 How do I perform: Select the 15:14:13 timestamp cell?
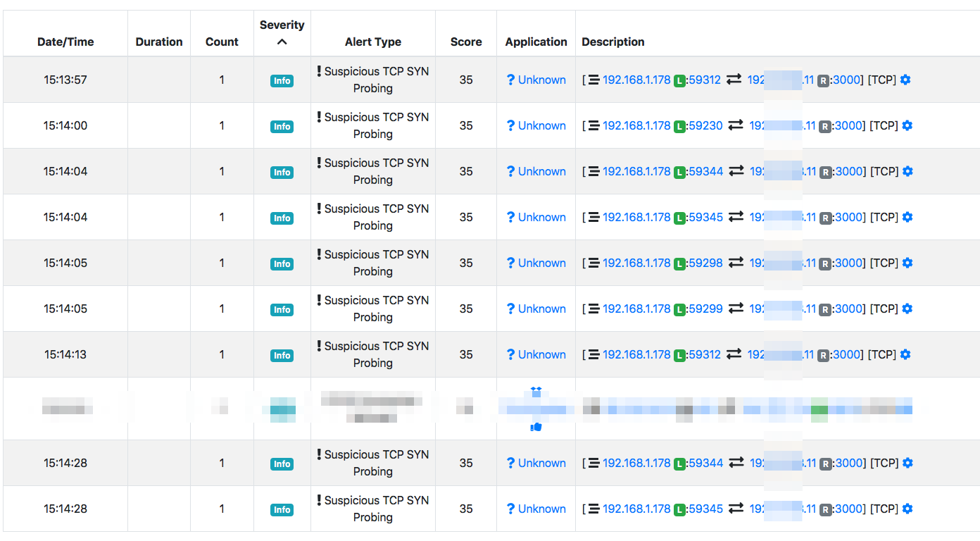(x=65, y=354)
